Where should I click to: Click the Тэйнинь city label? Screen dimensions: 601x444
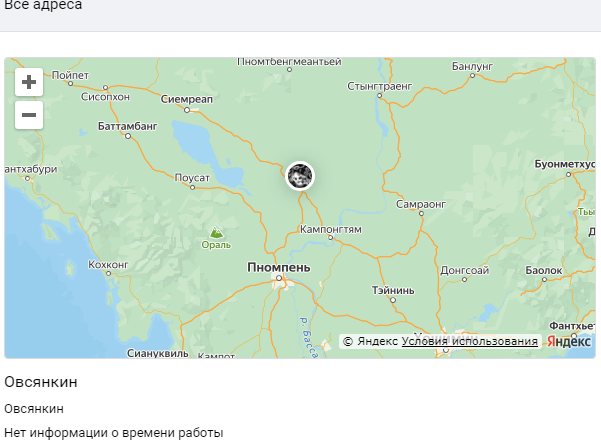[x=393, y=290]
